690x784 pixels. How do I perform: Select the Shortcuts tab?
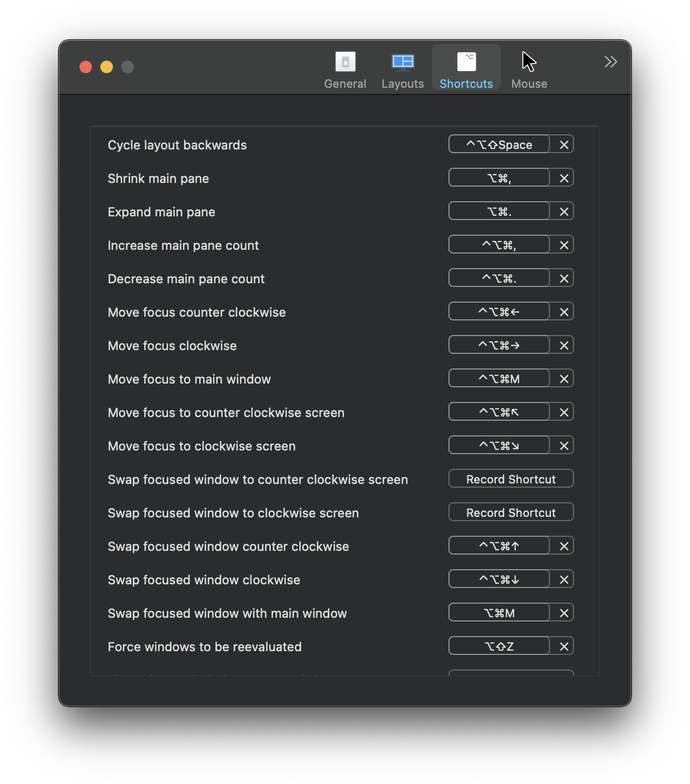(466, 70)
